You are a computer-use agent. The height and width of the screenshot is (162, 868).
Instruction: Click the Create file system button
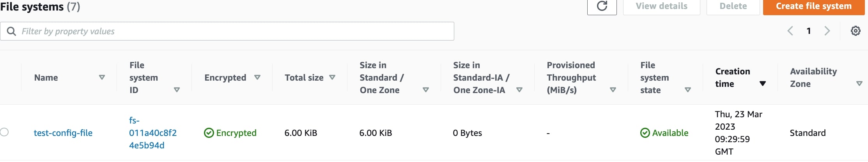click(x=813, y=7)
